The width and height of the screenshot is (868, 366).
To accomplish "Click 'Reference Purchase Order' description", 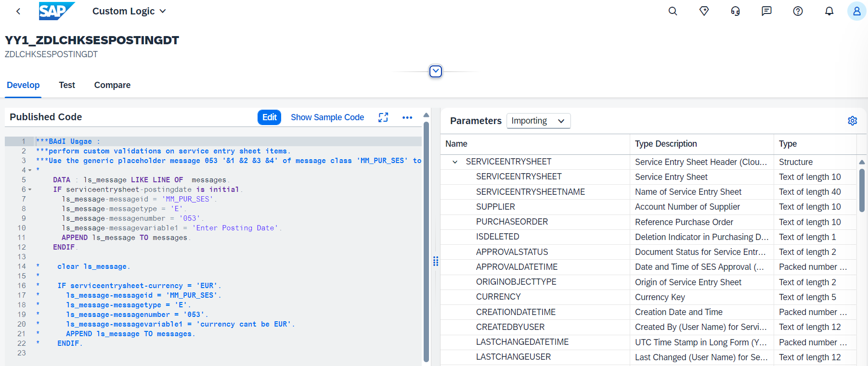I will point(684,222).
